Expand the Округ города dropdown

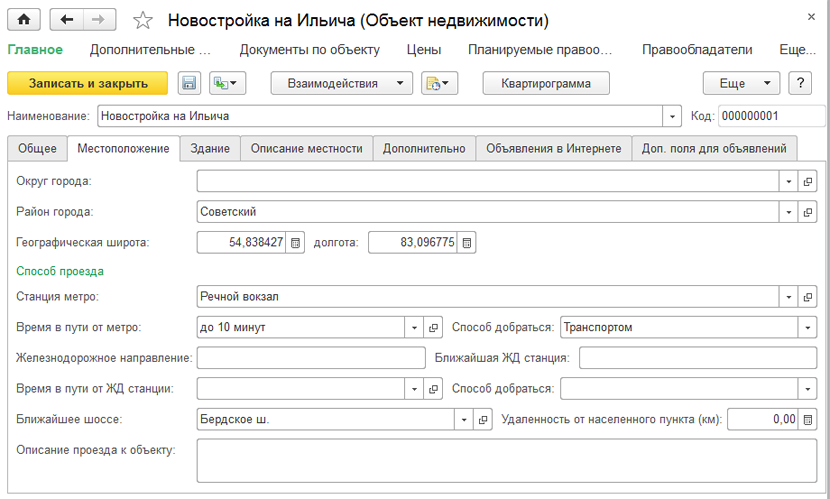point(789,182)
